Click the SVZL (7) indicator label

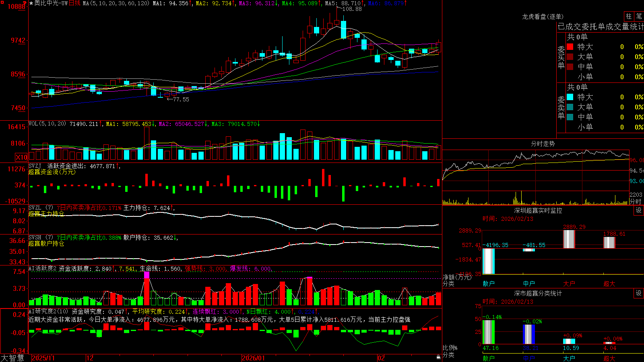[x=41, y=208]
